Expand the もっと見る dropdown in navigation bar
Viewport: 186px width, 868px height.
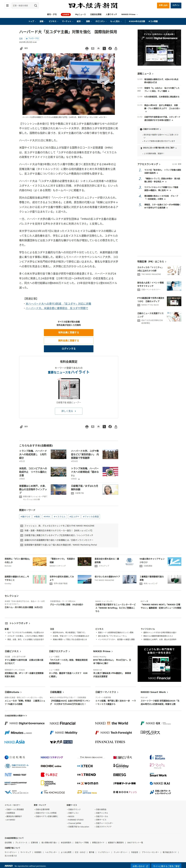[116, 21]
